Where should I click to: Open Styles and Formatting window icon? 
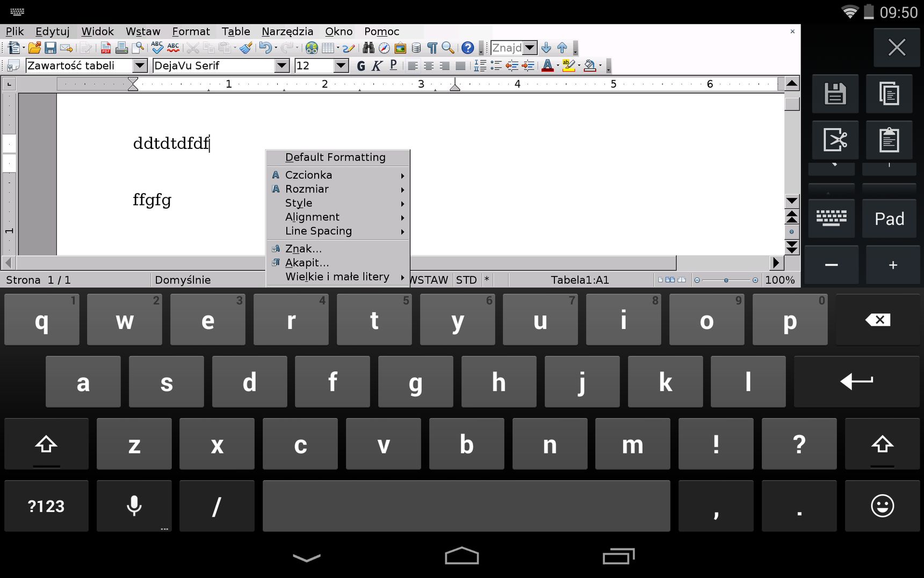point(14,66)
